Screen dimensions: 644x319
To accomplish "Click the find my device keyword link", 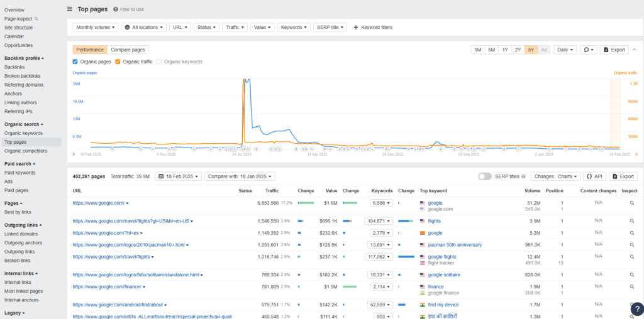I will point(443,305).
